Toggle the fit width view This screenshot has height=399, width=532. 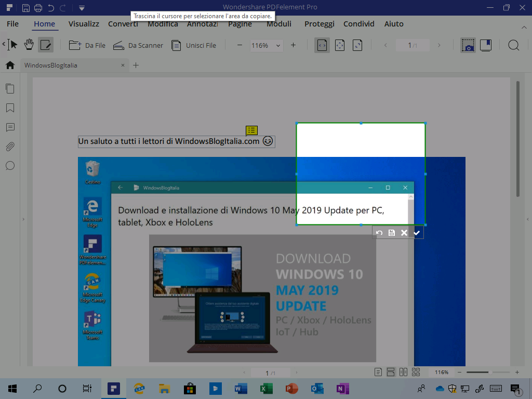coord(322,45)
